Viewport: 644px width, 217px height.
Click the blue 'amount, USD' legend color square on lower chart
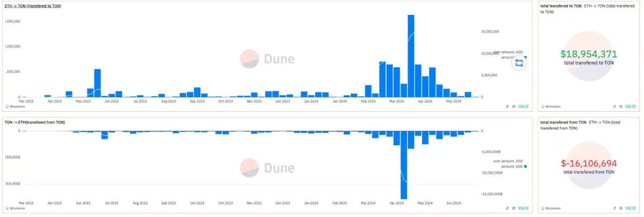point(525,166)
